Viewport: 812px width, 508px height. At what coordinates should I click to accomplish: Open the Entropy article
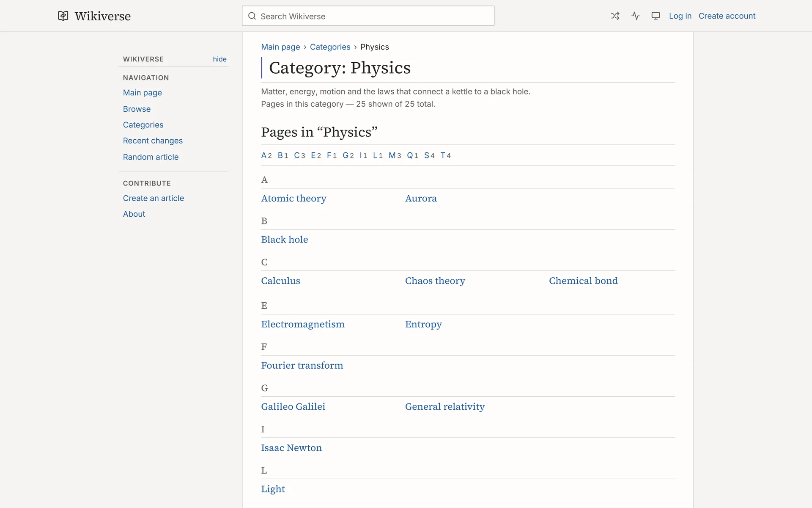(x=423, y=324)
